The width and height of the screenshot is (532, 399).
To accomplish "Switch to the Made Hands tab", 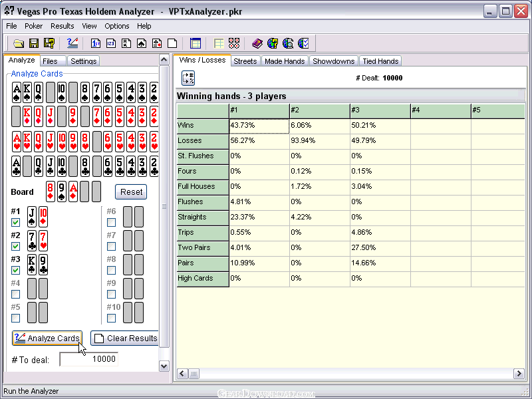I will point(285,61).
